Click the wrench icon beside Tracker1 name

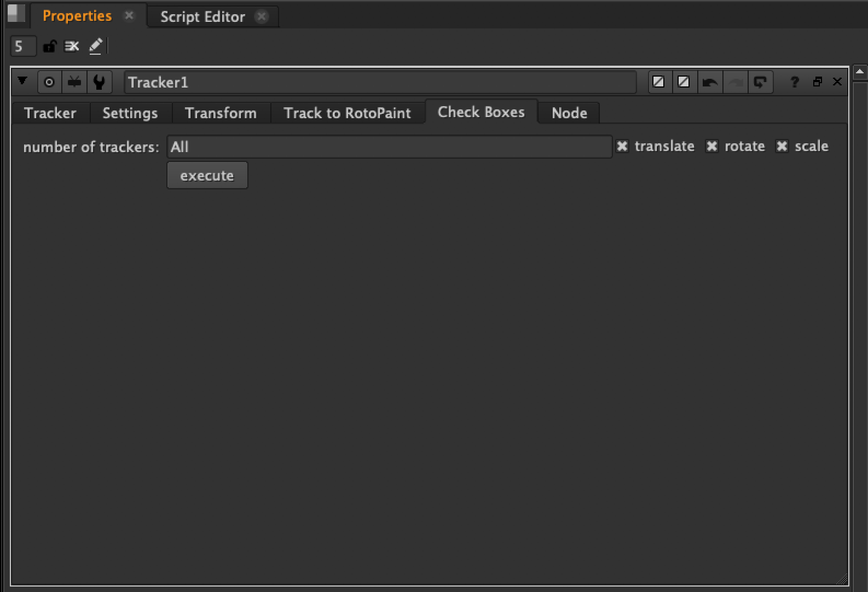(99, 83)
